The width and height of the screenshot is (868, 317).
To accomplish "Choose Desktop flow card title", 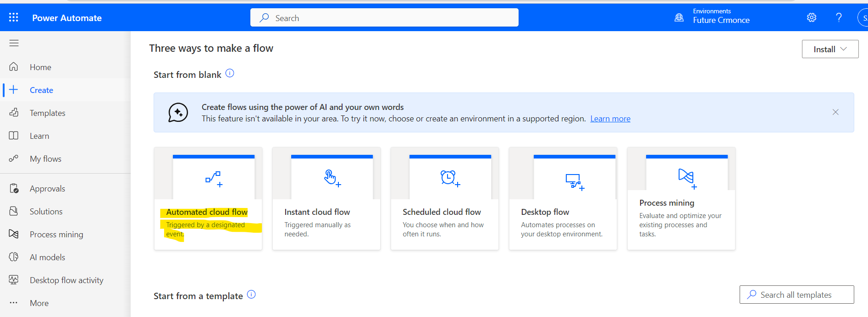I will [545, 212].
